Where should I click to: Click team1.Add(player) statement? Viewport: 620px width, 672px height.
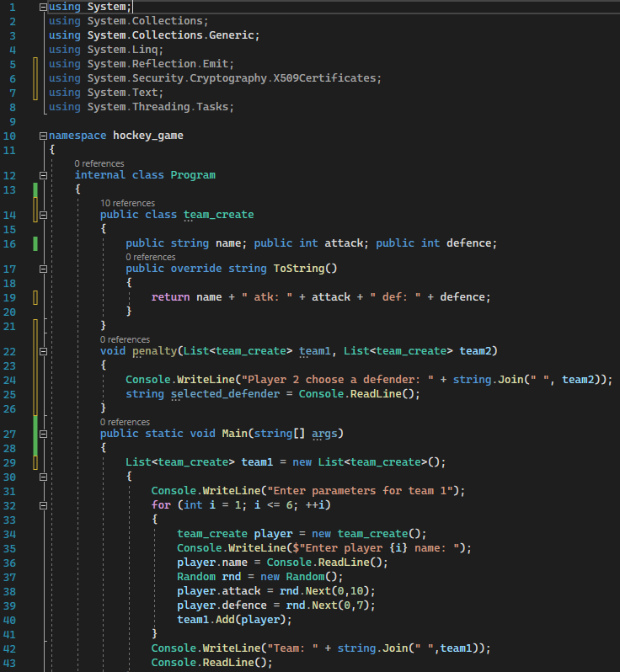point(234,620)
